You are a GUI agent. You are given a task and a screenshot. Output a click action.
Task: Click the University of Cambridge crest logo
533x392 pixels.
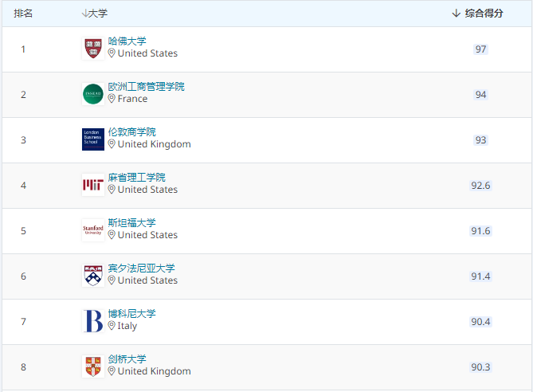point(93,367)
